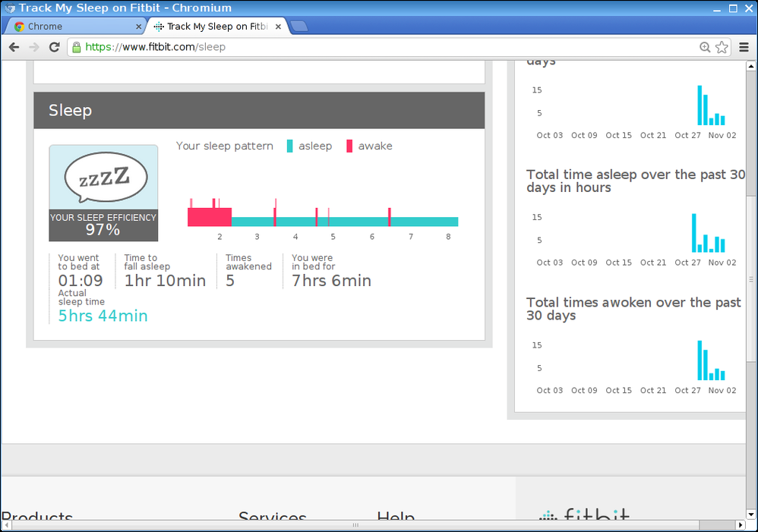
Task: Click the awake red legend swatch
Action: click(x=349, y=146)
